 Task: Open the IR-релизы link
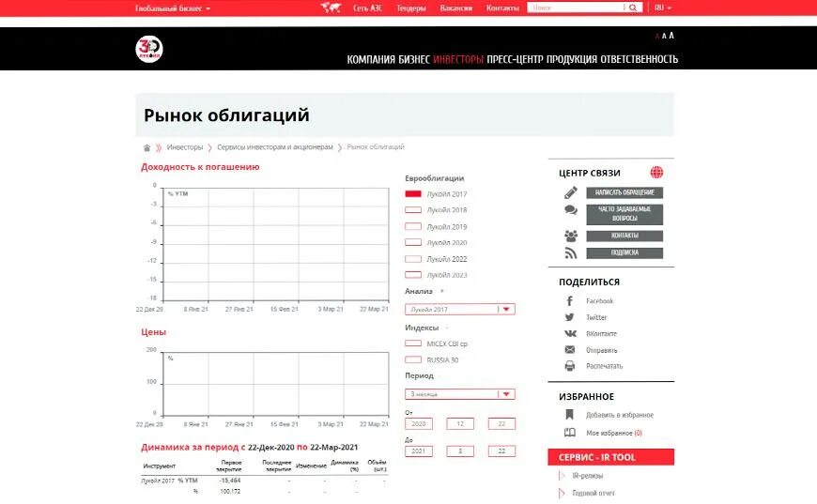587,476
